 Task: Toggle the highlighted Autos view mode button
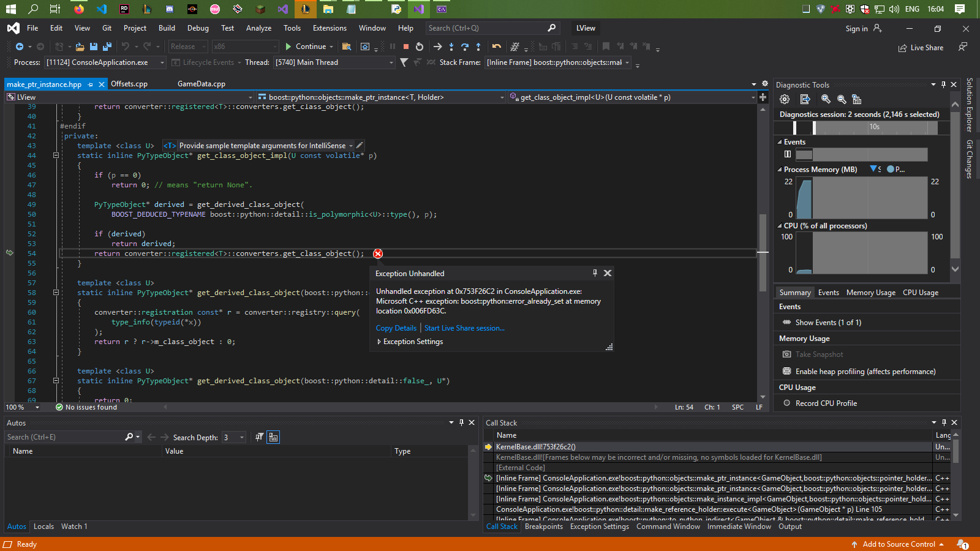(273, 437)
